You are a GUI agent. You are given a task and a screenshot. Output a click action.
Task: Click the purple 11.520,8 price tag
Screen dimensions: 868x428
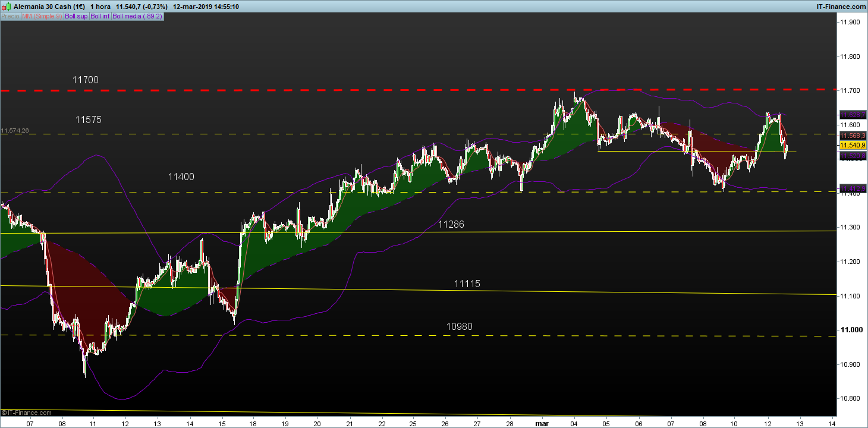pos(853,156)
